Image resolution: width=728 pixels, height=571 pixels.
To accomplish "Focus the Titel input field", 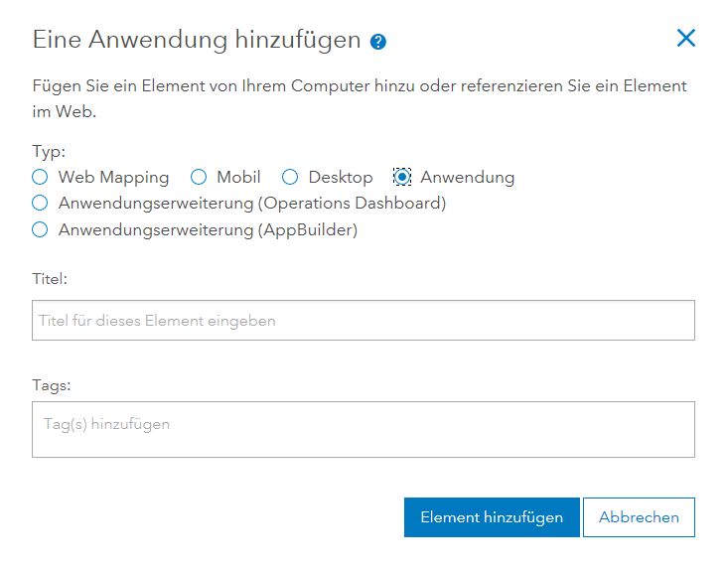I will (363, 321).
